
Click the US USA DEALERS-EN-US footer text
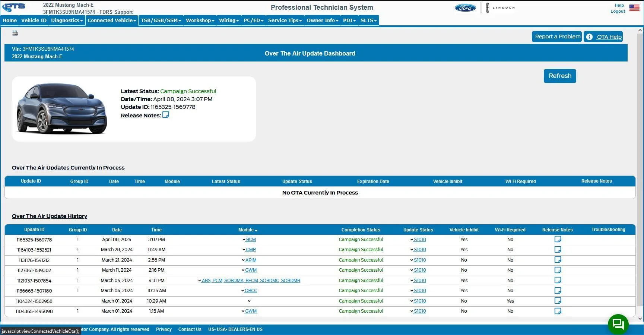tap(235, 329)
